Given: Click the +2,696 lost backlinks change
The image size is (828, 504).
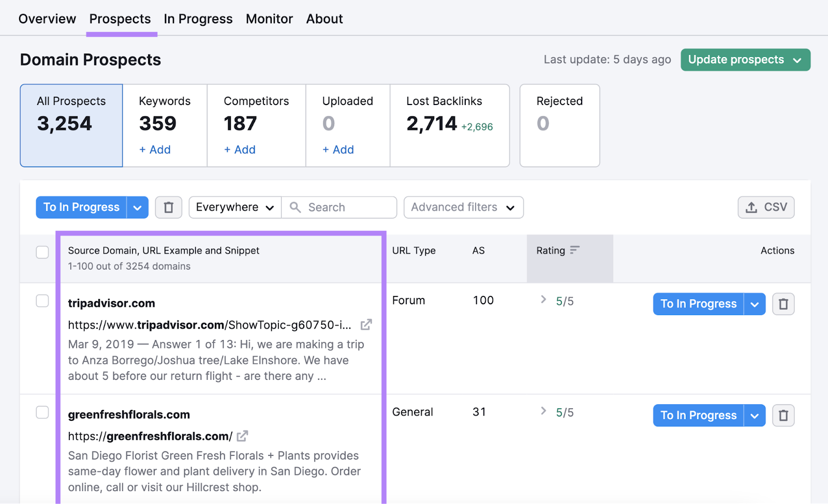Looking at the screenshot, I should [477, 127].
